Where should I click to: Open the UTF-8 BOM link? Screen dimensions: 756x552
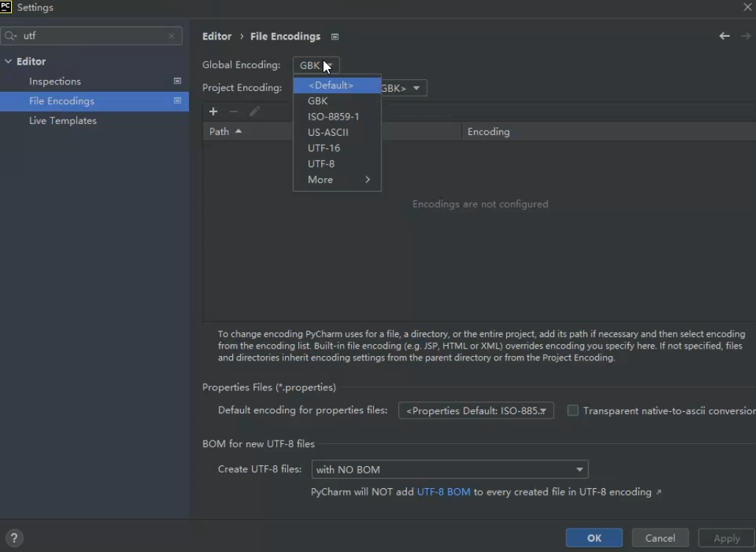coord(444,492)
